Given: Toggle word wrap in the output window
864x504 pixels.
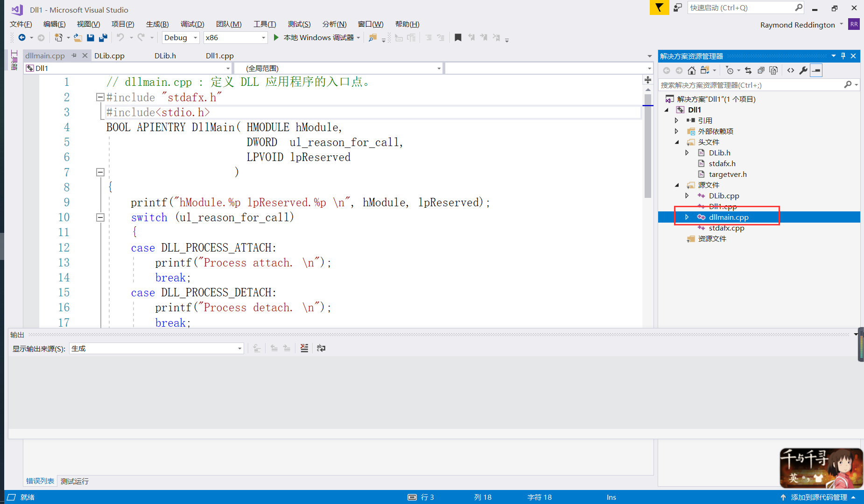Looking at the screenshot, I should click(x=321, y=348).
